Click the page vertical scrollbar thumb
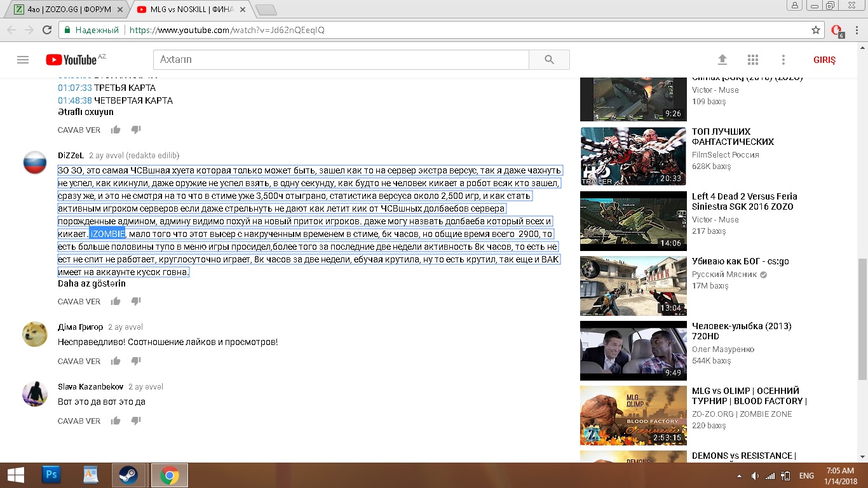The image size is (868, 488). (x=862, y=318)
